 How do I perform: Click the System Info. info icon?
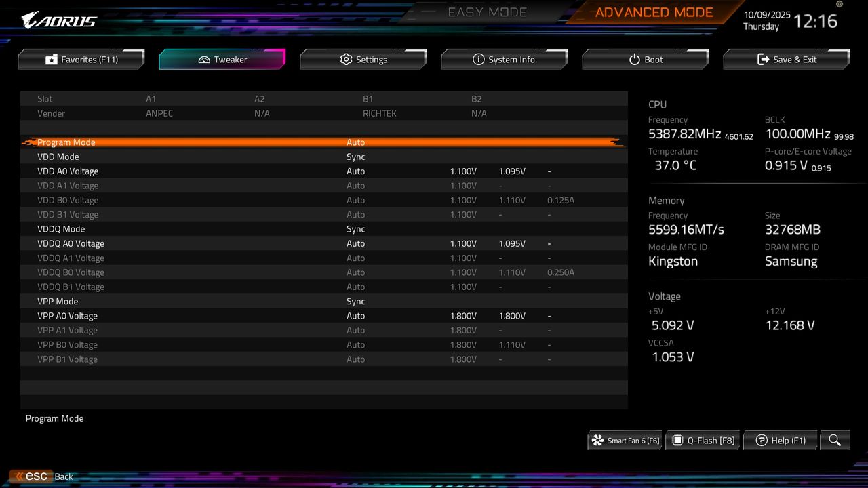click(x=479, y=59)
